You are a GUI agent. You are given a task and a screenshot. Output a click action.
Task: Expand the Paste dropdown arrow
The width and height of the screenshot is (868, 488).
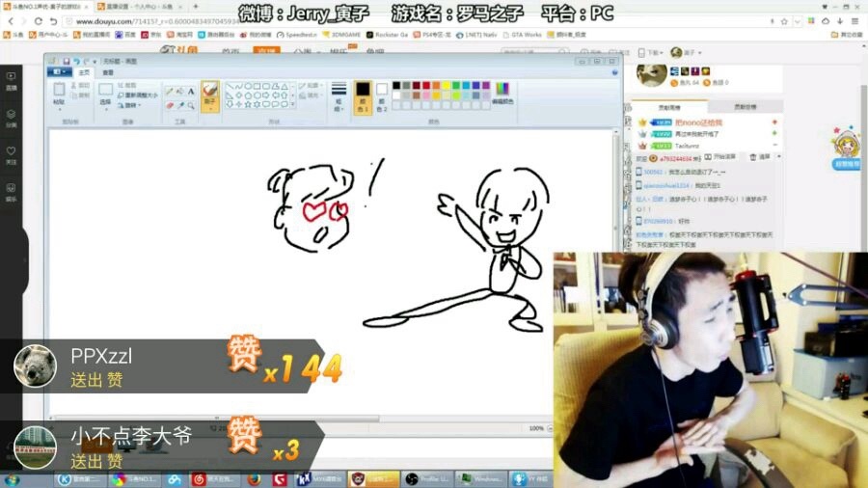pos(59,109)
